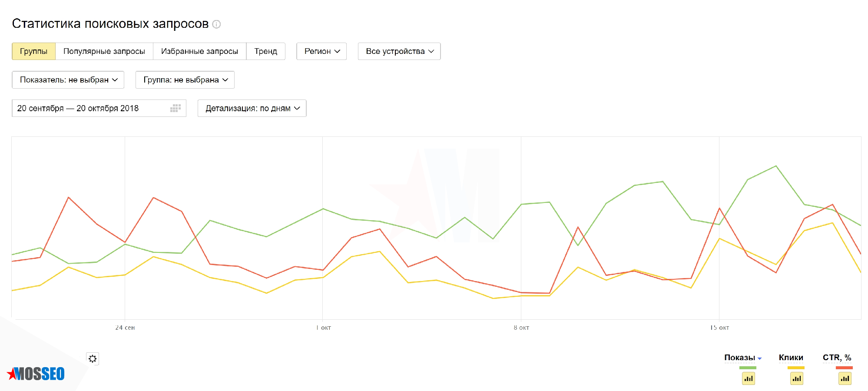868x391 pixels.
Task: Open the Группа: не выбрана dropdown
Action: (185, 80)
